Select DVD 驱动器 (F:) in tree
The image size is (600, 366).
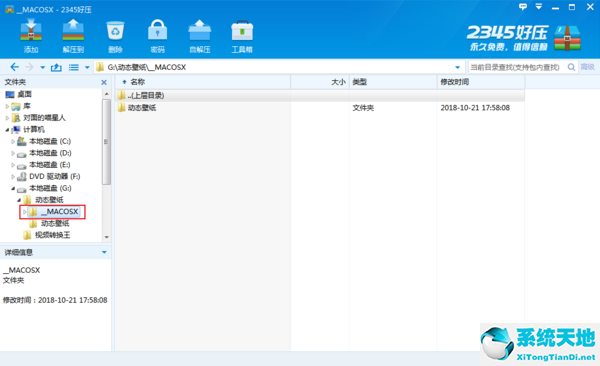pyautogui.click(x=55, y=176)
